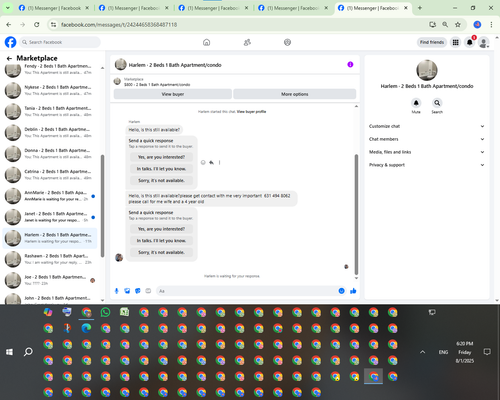This screenshot has height=400, width=500.
Task: Expand Media, files and links section
Action: (x=426, y=152)
